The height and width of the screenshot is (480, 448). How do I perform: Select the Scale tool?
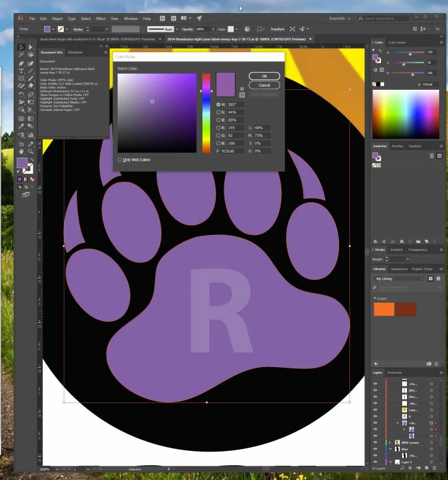click(30, 95)
